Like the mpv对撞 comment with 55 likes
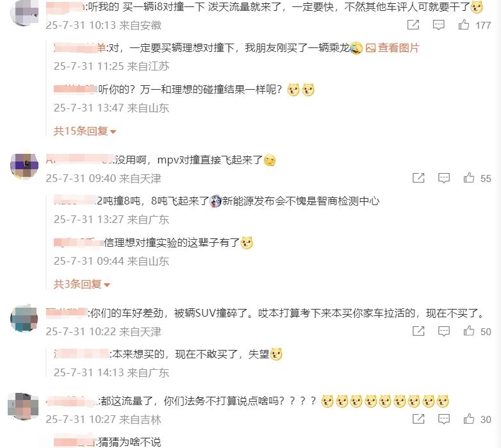This screenshot has width=501, height=448. (x=469, y=178)
